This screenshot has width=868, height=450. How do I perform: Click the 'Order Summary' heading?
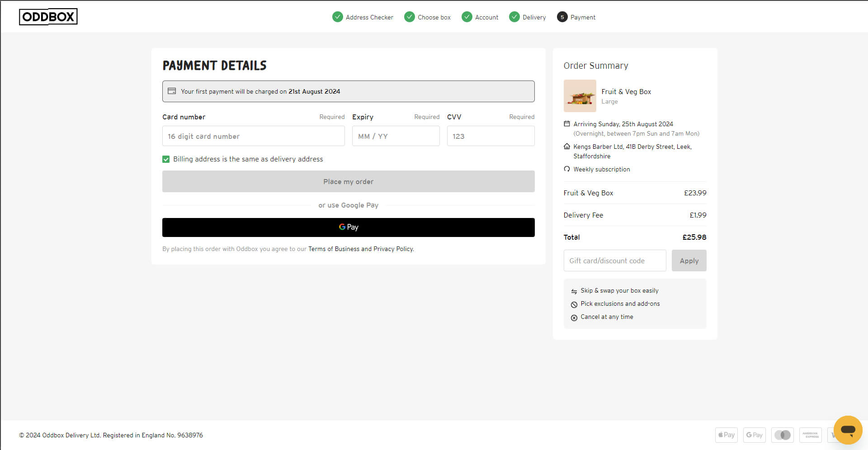596,66
